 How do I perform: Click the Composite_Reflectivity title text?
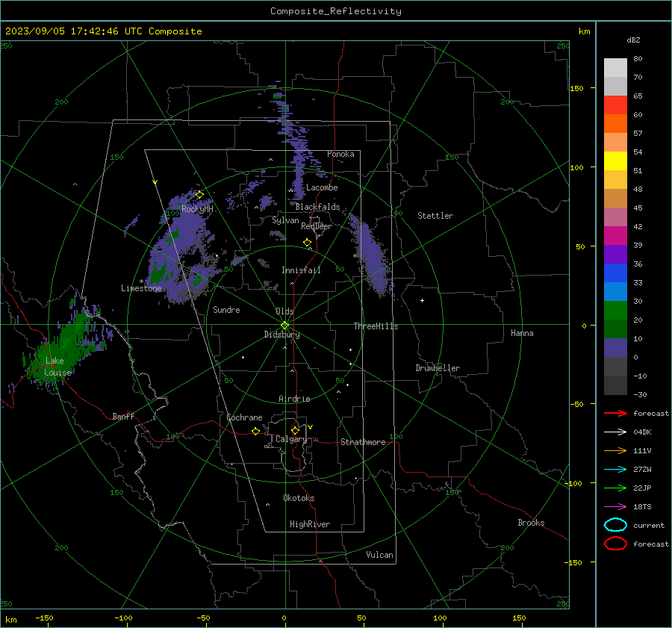click(x=336, y=11)
